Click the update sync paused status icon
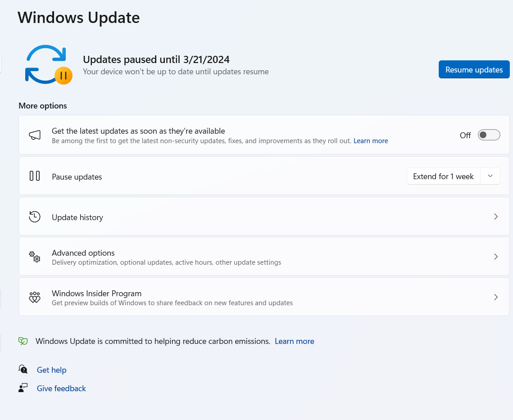The image size is (513, 420). [x=49, y=65]
